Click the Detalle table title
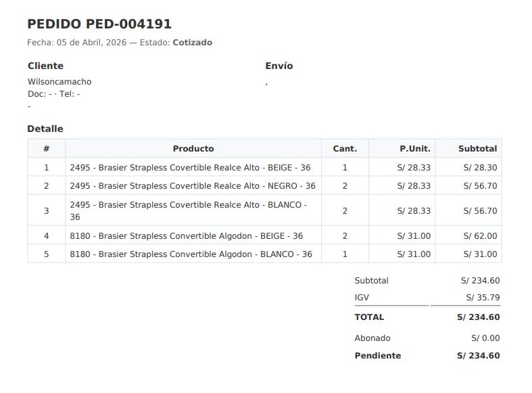 [45, 129]
